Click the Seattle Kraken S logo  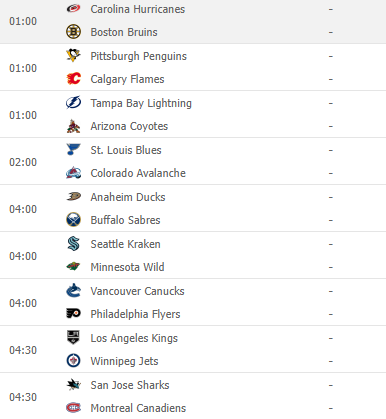tap(73, 243)
